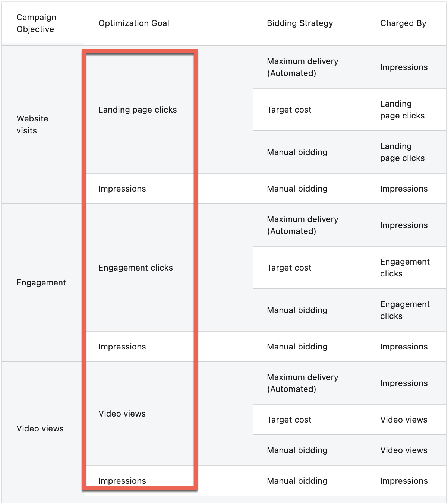Click the Engagement clicks optimization goal cell

[135, 268]
